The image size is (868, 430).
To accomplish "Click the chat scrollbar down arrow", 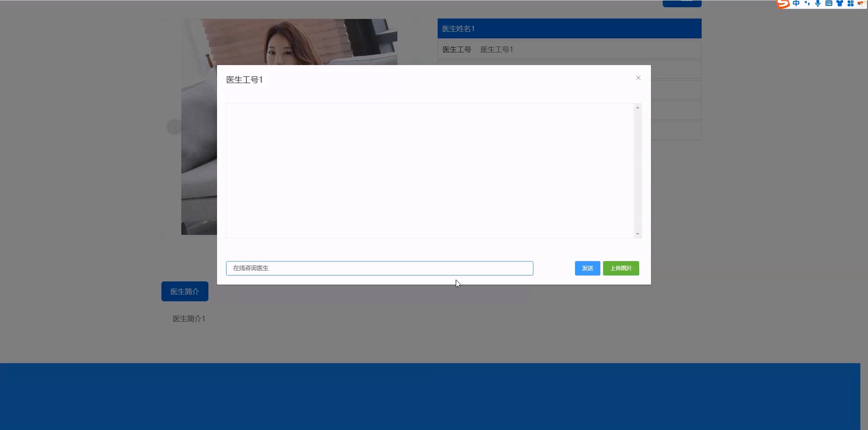I will pyautogui.click(x=637, y=234).
